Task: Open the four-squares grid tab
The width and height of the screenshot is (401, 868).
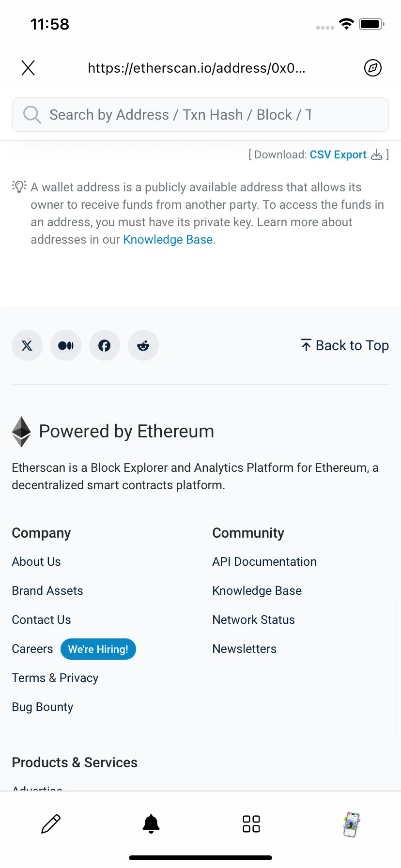Action: tap(251, 824)
